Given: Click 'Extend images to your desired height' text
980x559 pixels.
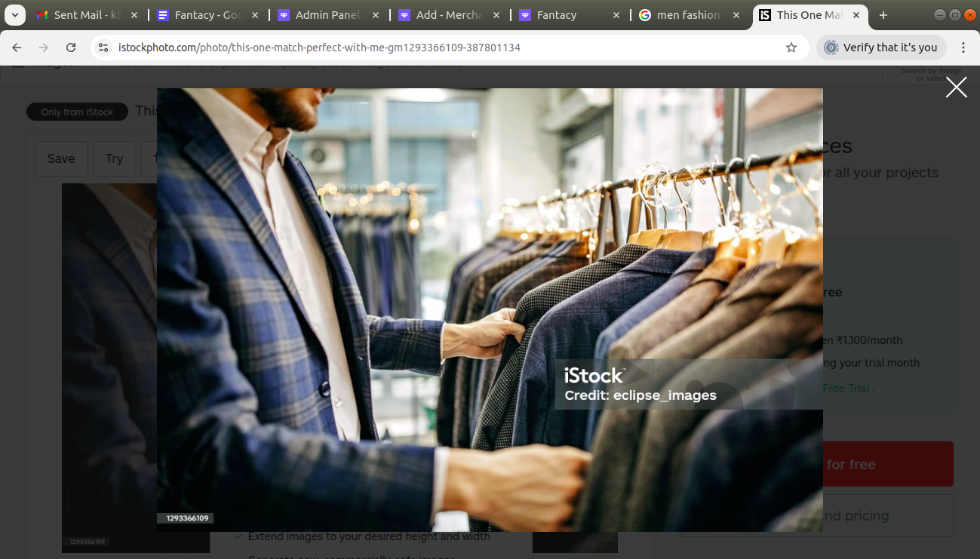Looking at the screenshot, I should tap(369, 536).
